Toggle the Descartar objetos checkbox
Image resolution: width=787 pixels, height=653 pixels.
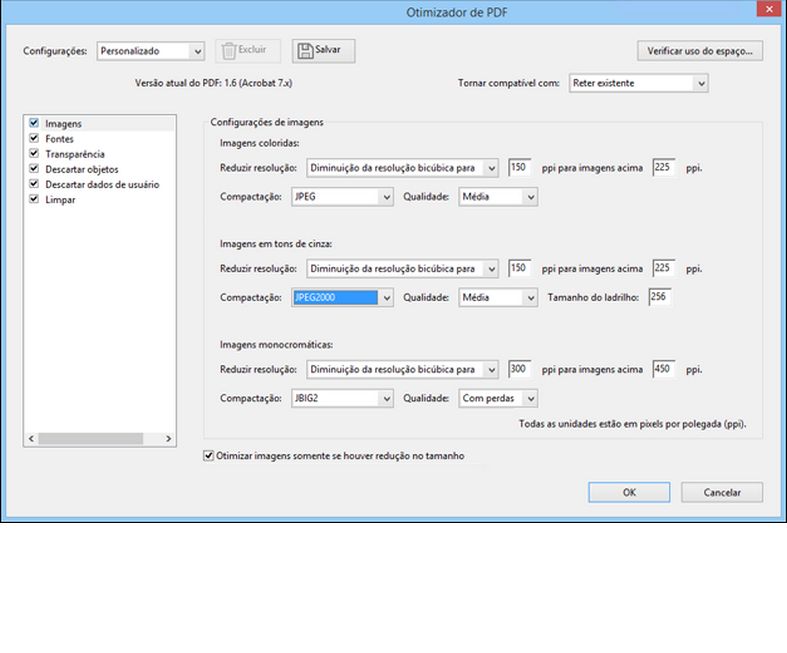(x=34, y=169)
